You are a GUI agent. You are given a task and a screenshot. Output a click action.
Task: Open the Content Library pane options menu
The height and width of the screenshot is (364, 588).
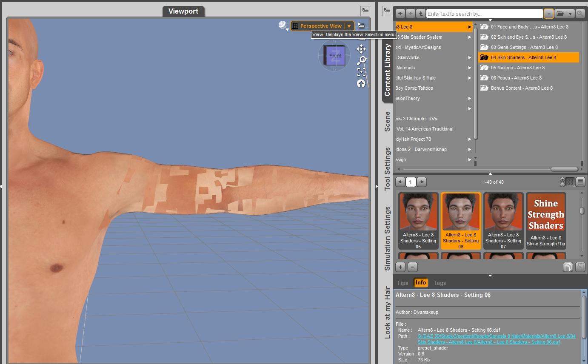click(x=387, y=10)
